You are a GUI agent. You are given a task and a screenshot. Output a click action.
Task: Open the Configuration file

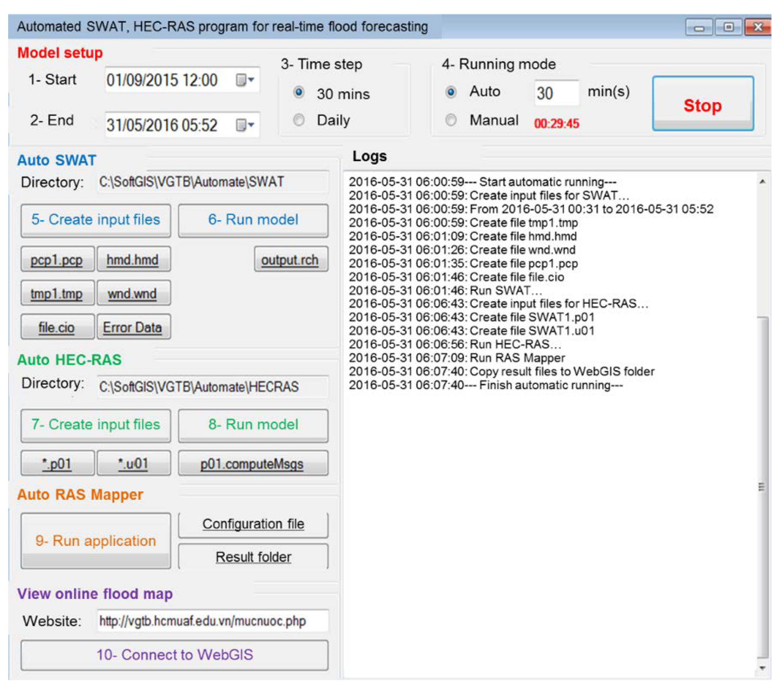[x=253, y=524]
